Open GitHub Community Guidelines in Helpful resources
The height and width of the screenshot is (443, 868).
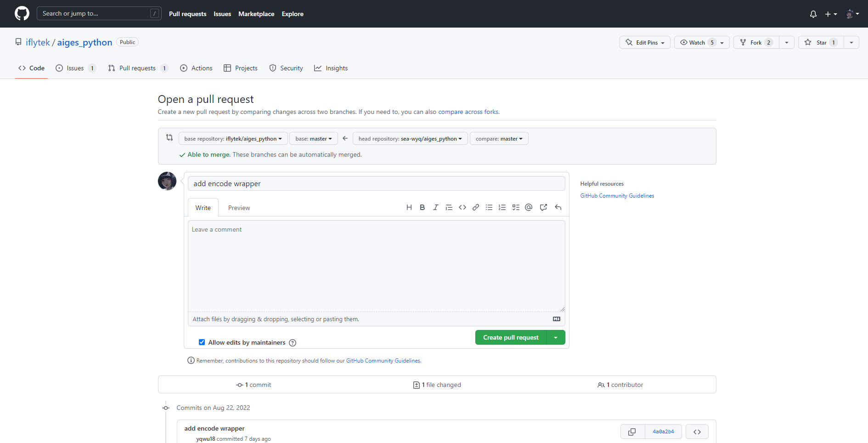click(x=617, y=196)
